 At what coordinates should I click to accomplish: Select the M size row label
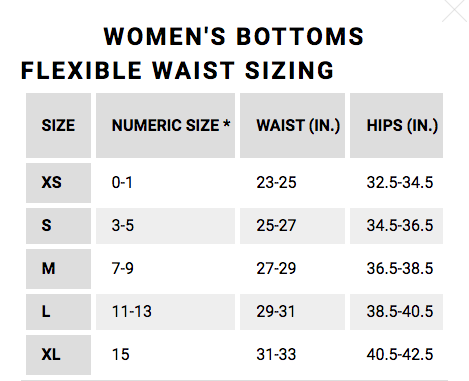click(x=58, y=269)
